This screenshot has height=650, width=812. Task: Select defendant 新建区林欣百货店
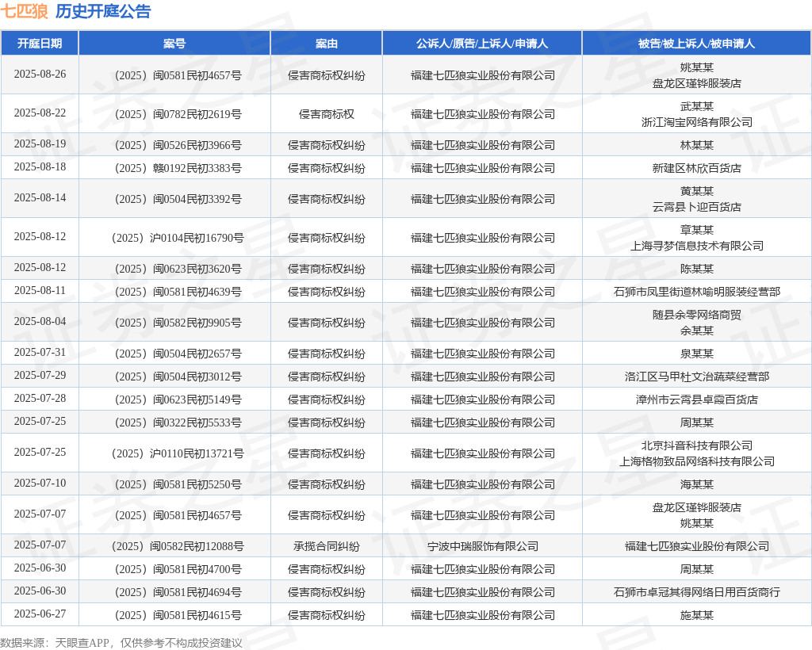point(696,168)
